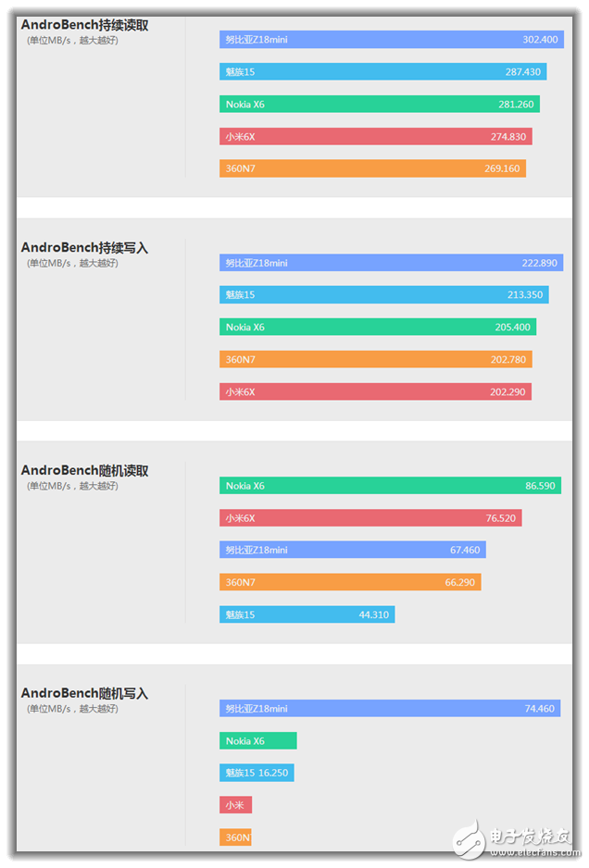Viewport: 589px width, 868px height.
Task: Select the 魅族15 bar showing 287.430
Action: point(382,71)
